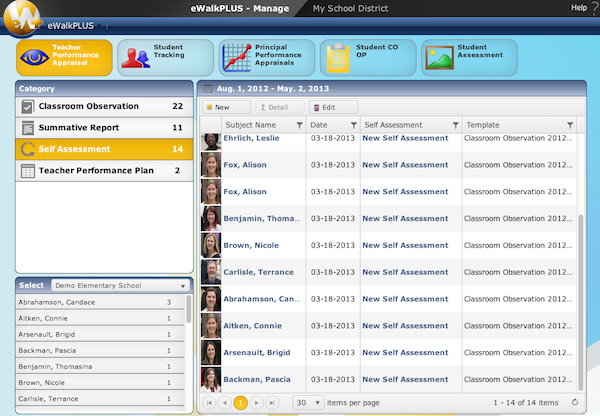
Task: Select Benjamin, Thomasina in teacher list
Action: point(100,367)
